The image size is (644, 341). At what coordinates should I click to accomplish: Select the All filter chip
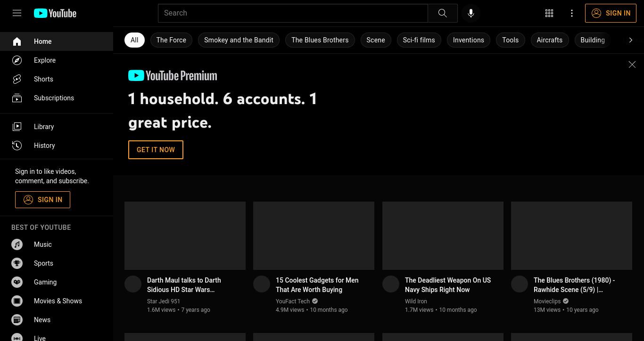(134, 40)
